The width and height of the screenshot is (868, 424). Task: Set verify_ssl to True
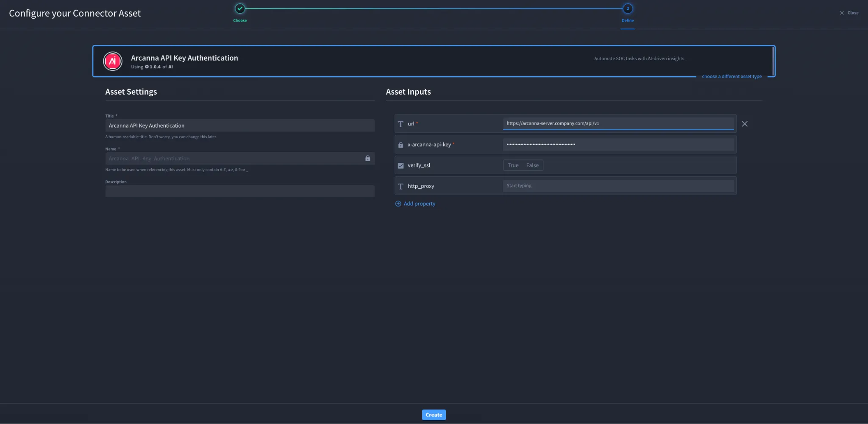513,165
